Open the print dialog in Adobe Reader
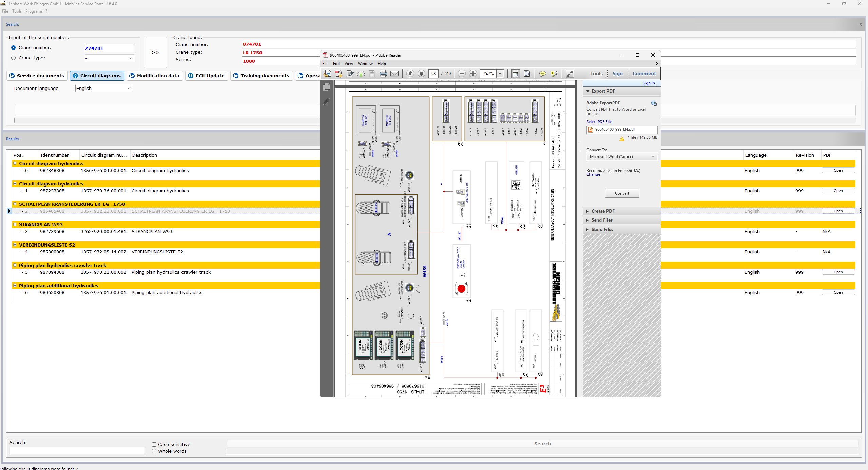This screenshot has width=868, height=470. (x=383, y=74)
